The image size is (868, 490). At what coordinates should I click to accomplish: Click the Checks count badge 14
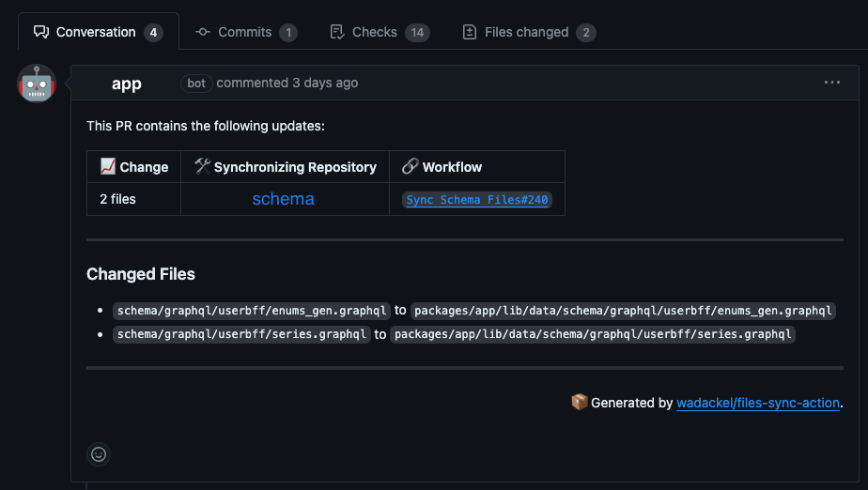[417, 33]
